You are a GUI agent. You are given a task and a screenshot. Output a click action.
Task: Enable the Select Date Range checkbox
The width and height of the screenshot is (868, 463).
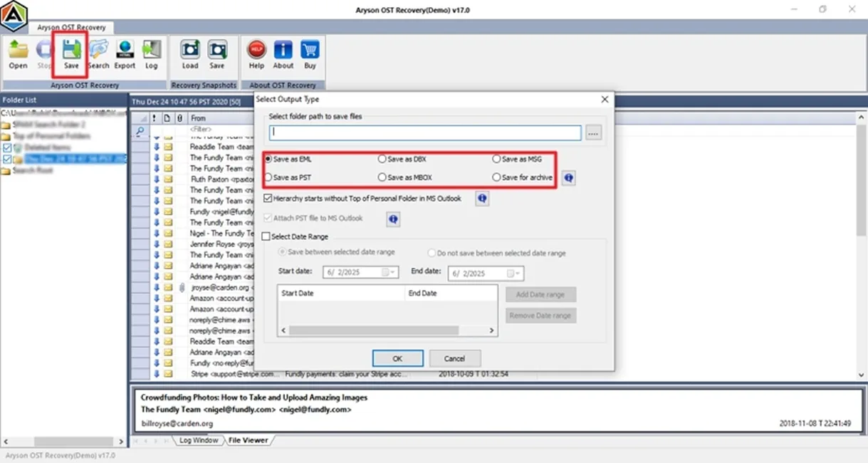(x=266, y=236)
